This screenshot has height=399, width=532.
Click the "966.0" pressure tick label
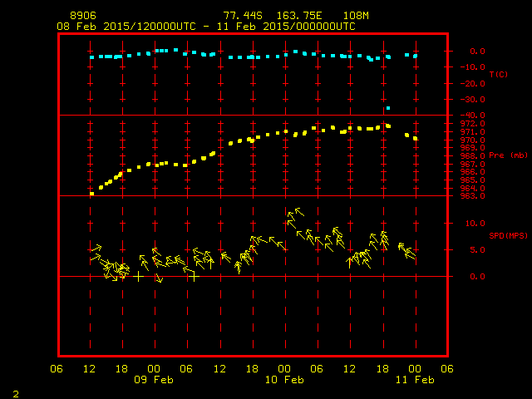pos(473,172)
